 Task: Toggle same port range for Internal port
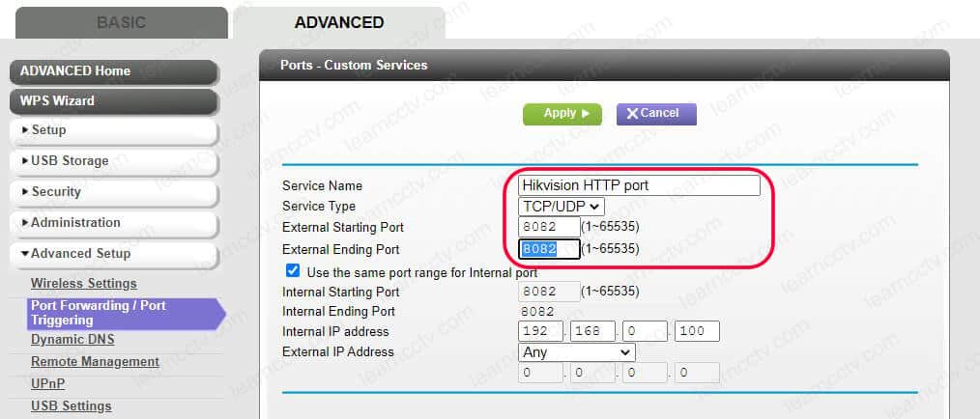point(294,271)
